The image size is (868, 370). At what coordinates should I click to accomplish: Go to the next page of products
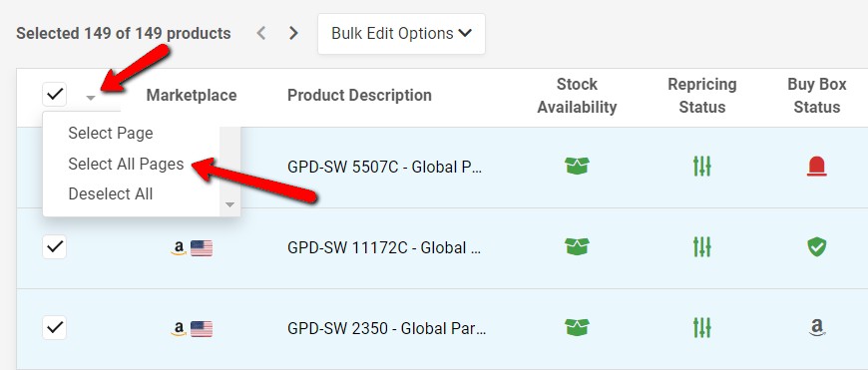pyautogui.click(x=293, y=34)
